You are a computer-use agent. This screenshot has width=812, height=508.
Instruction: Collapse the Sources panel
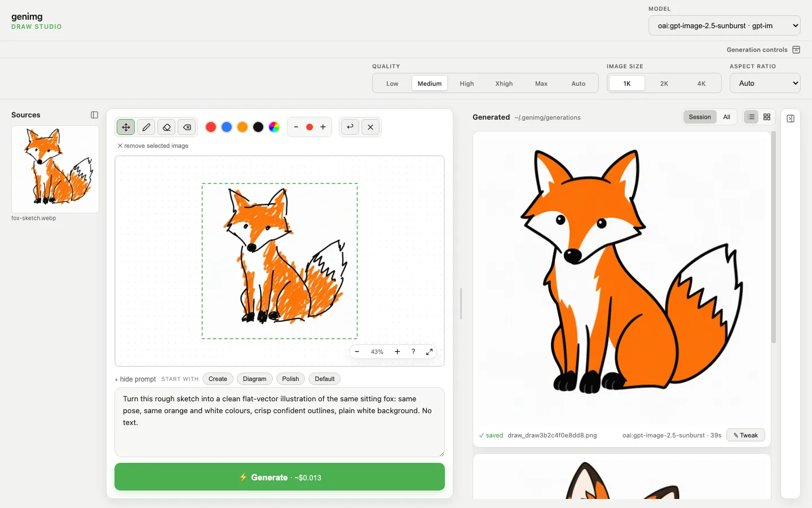coord(94,115)
